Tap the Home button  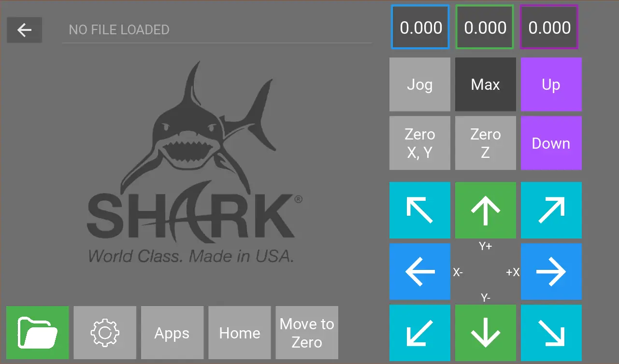pos(240,333)
